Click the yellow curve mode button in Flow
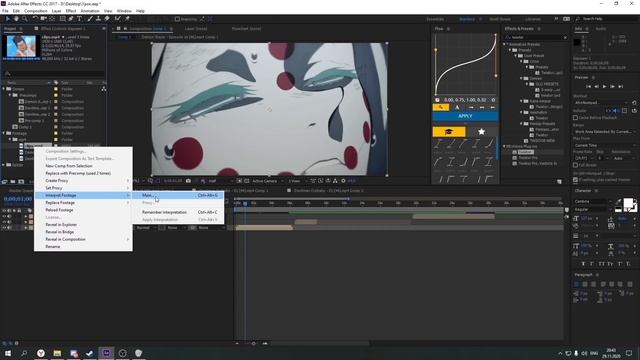This screenshot has height=360, width=640. point(441,107)
